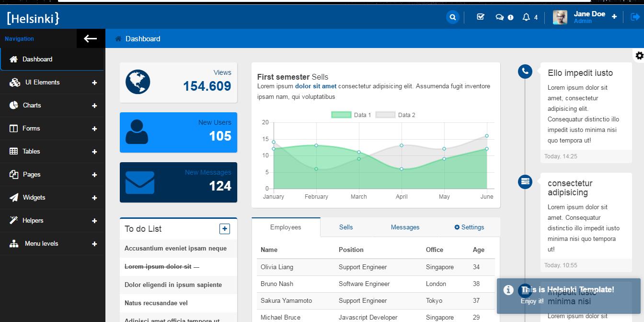
Task: Open the Dashboard item in sidebar
Action: click(x=52, y=60)
